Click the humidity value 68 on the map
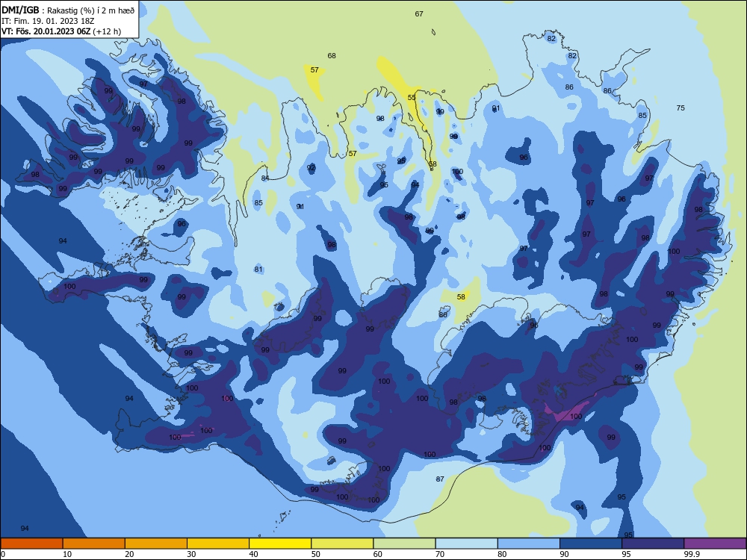The height and width of the screenshot is (560, 747). point(332,56)
